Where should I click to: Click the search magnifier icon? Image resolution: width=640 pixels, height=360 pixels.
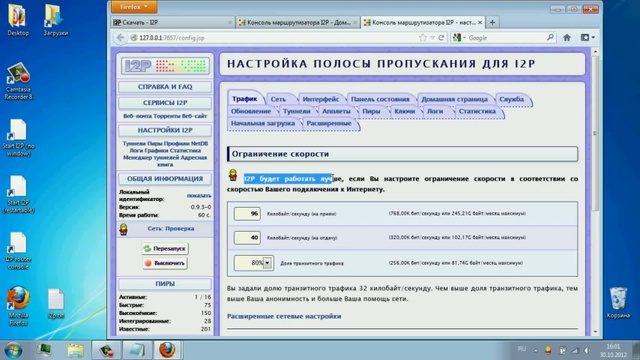click(550, 38)
